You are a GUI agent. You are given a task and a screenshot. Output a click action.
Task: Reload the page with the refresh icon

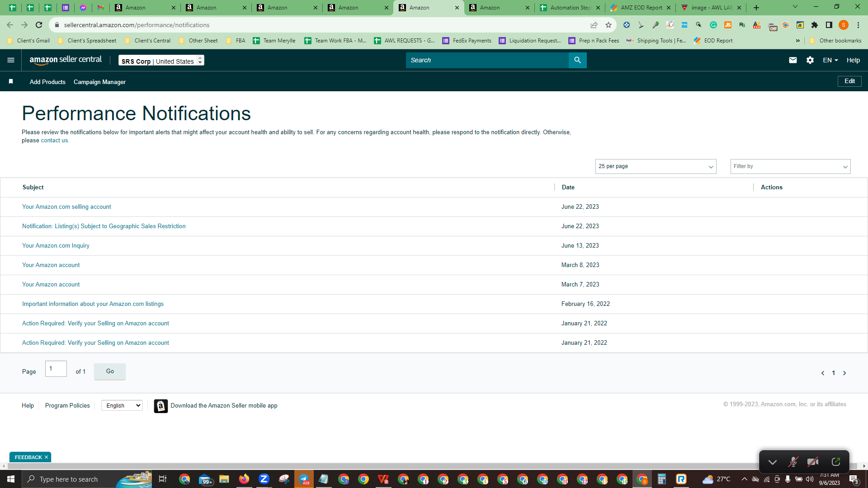[x=39, y=25]
